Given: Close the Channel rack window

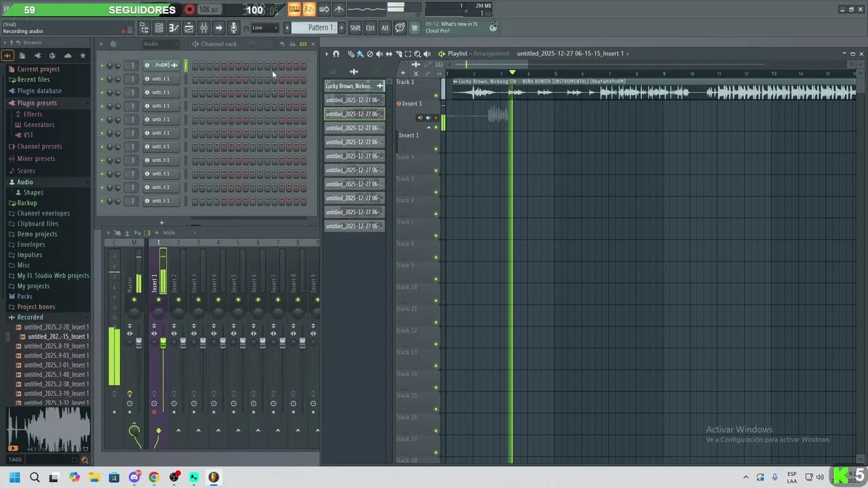Looking at the screenshot, I should coord(313,44).
